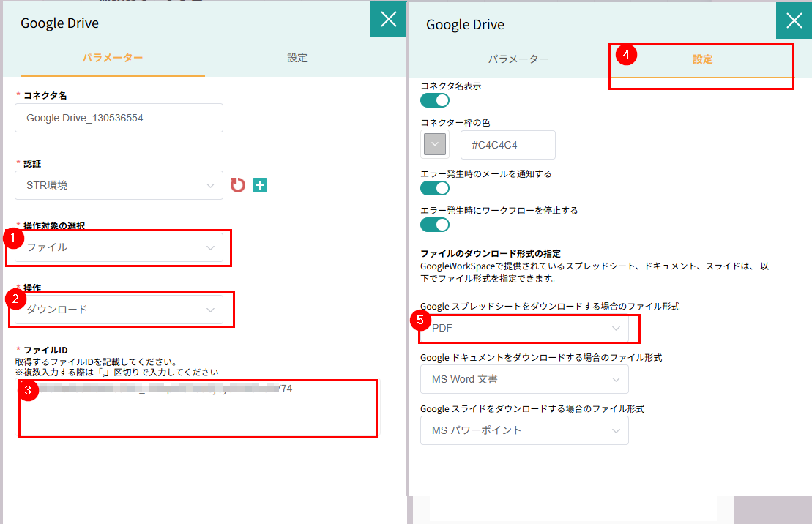Toggle エラー発生時のメールを通知する switch
Screen dimensions: 812x524
pyautogui.click(x=435, y=189)
